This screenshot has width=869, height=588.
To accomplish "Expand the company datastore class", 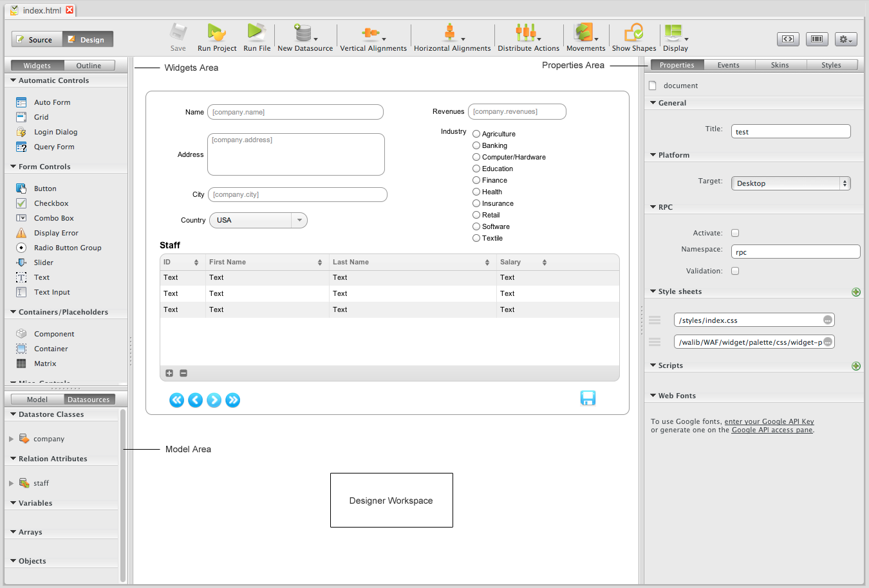I will (x=12, y=439).
